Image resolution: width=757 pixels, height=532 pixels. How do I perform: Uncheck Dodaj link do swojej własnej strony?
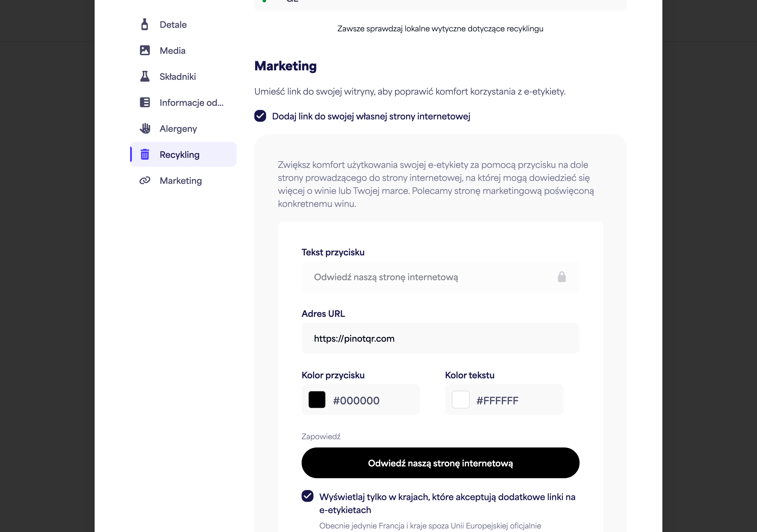[x=260, y=116]
